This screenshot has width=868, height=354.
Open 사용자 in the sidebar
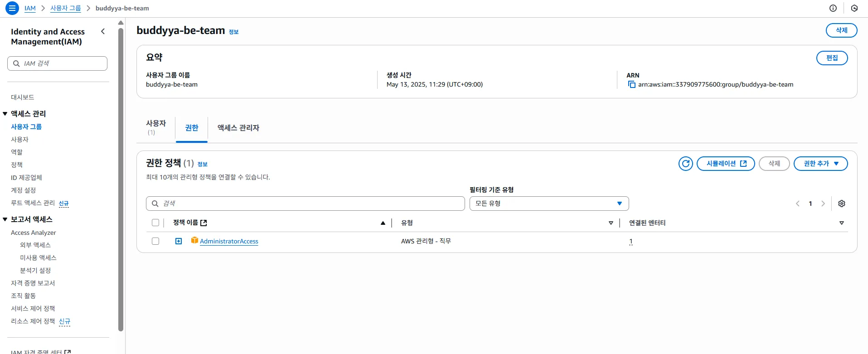pos(20,140)
